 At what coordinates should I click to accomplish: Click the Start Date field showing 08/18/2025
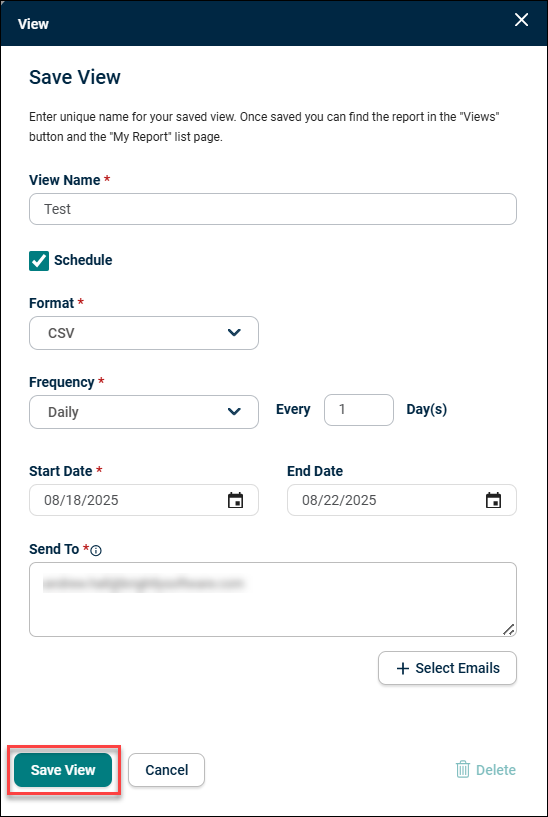pos(144,500)
